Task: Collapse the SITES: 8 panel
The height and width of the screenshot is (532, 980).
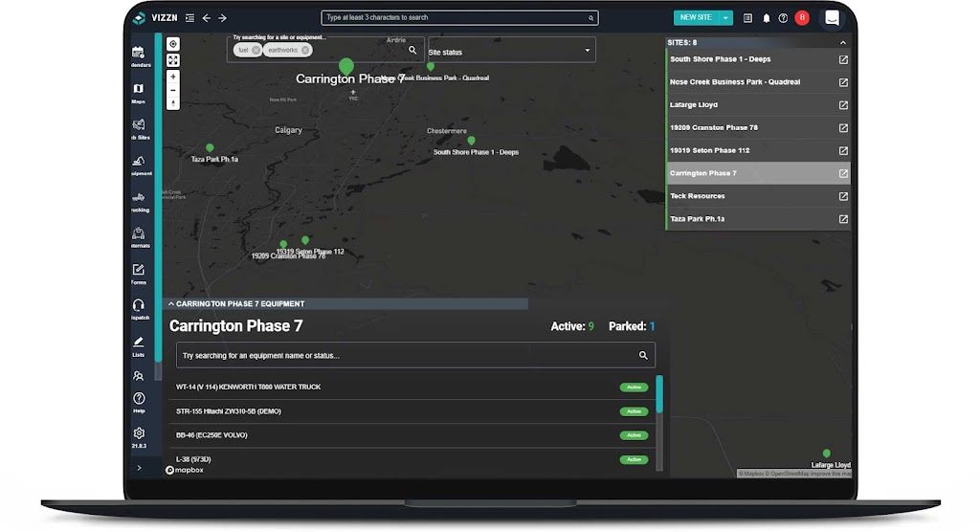Action: [x=842, y=42]
